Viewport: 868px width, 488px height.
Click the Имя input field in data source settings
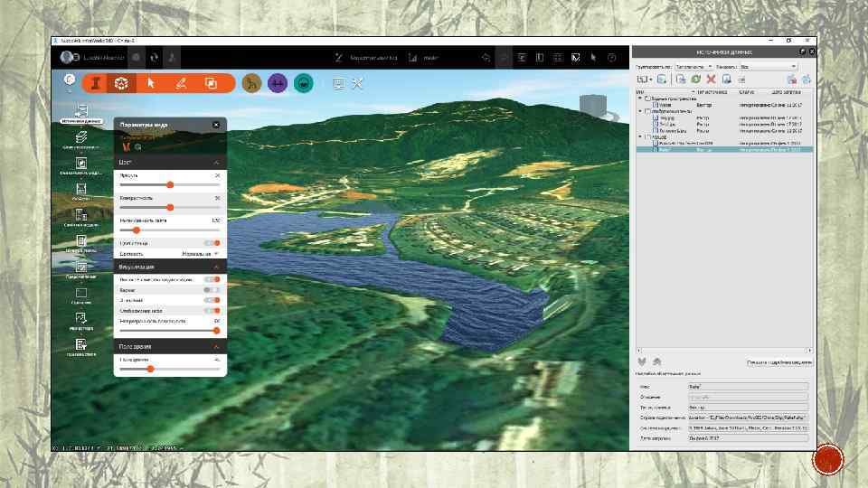pos(748,387)
